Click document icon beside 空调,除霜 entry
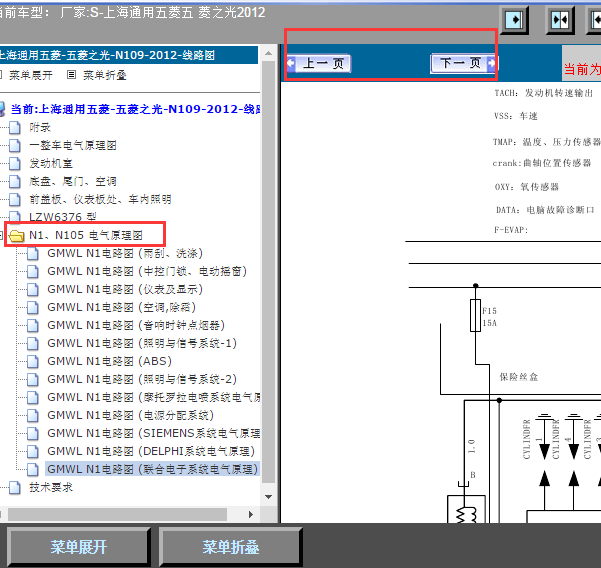This screenshot has height=568, width=601. (x=33, y=307)
